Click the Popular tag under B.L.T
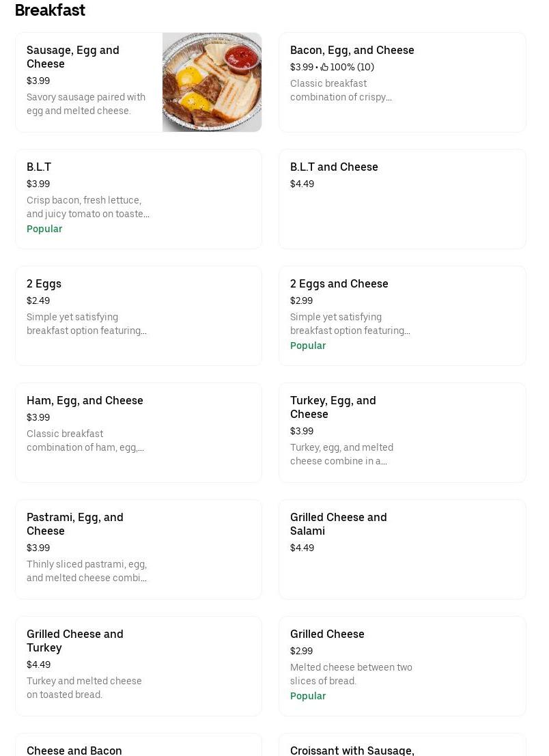 [44, 229]
